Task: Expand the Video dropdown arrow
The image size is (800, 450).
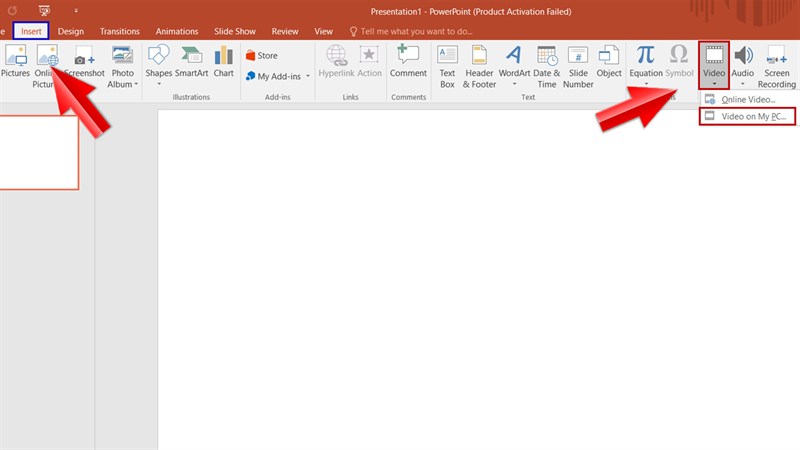Action: click(714, 84)
